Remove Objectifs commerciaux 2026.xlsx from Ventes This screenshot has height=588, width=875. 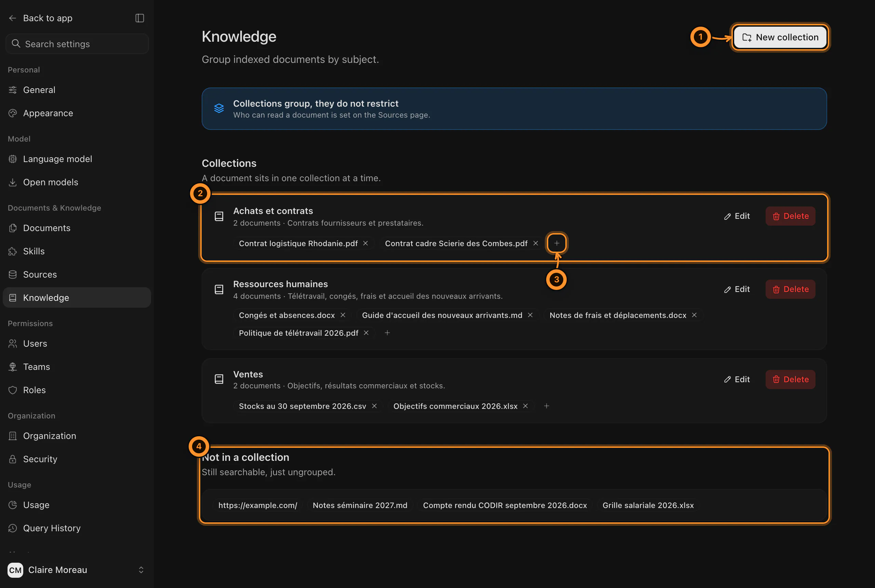[x=526, y=406]
